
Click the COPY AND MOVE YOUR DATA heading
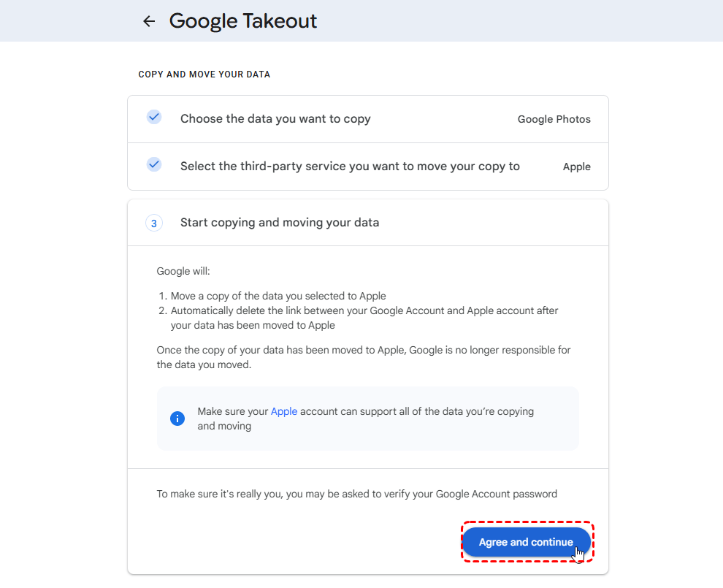click(204, 75)
